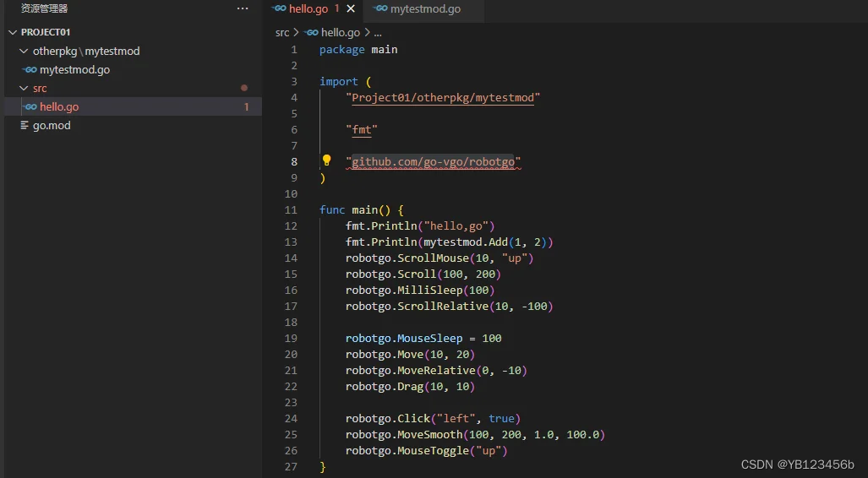Click the Go icon on hello.go tab
868x478 pixels.
coord(278,8)
